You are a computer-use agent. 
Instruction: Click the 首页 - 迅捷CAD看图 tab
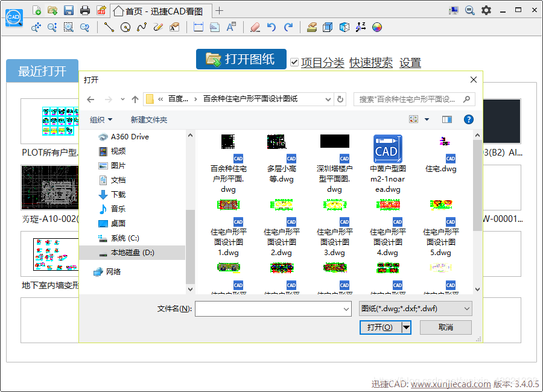pos(162,11)
